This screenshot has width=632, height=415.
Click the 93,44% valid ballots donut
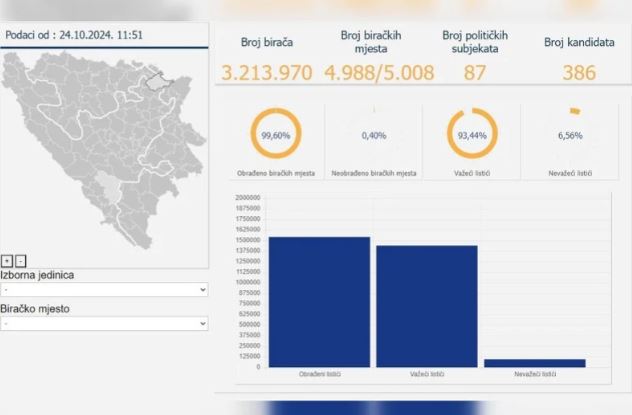pos(472,134)
